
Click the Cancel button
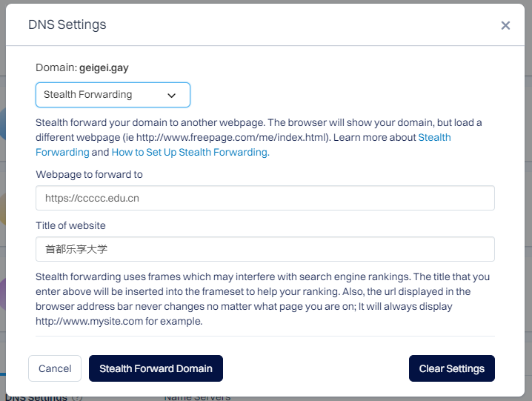pyautogui.click(x=55, y=368)
